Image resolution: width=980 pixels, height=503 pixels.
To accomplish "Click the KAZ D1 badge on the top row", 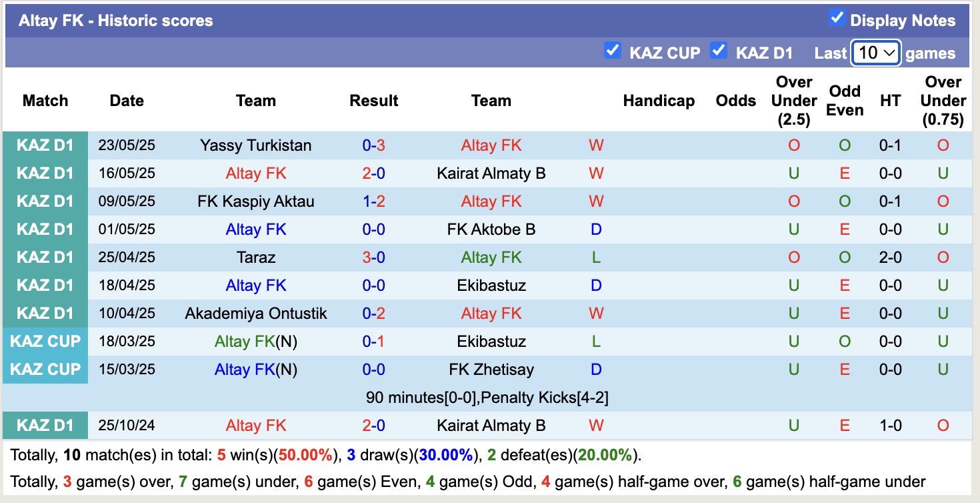I will 45,145.
